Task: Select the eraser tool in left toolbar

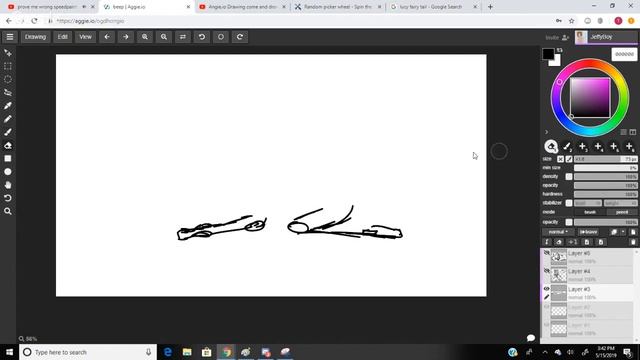Action: pyautogui.click(x=8, y=145)
